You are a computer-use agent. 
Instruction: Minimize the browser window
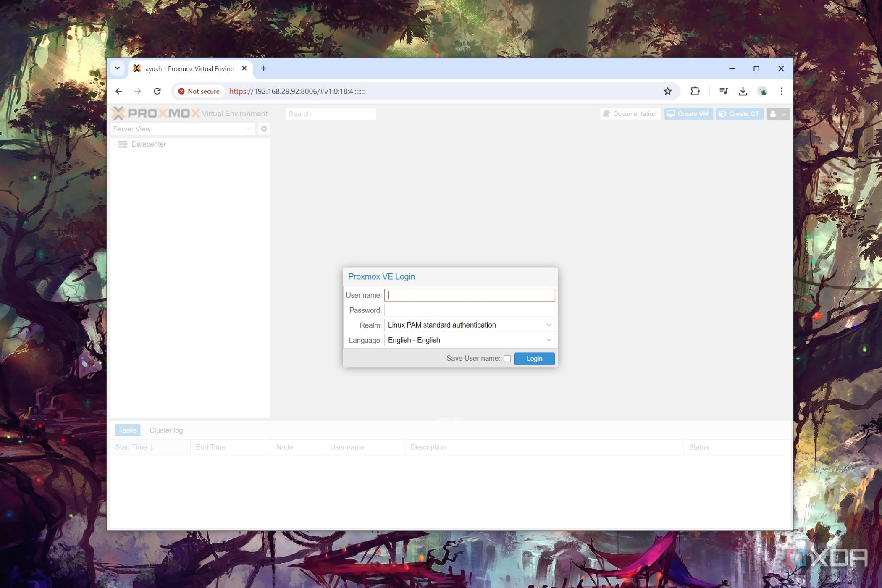[x=732, y=68]
